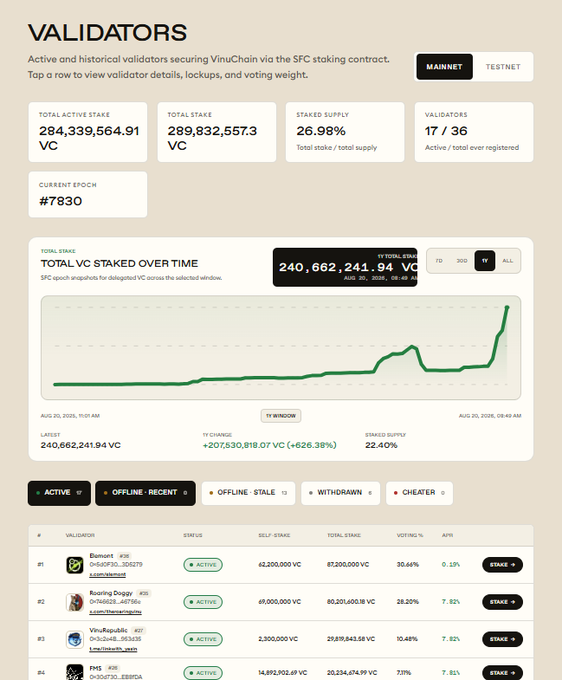Click the SELF-STAKE column header
The image size is (562, 680).
tap(274, 536)
